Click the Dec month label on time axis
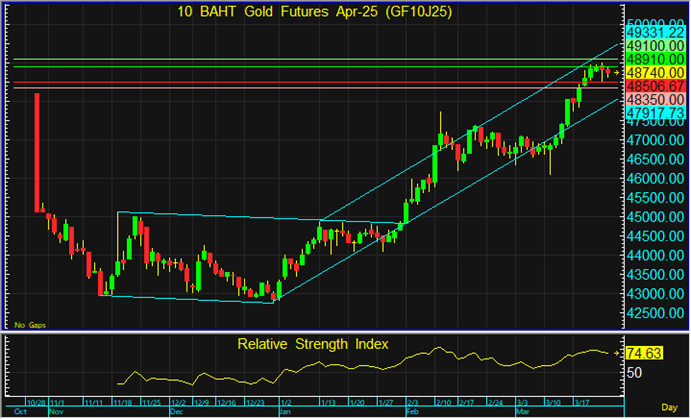This screenshot has width=691, height=419. [177, 411]
